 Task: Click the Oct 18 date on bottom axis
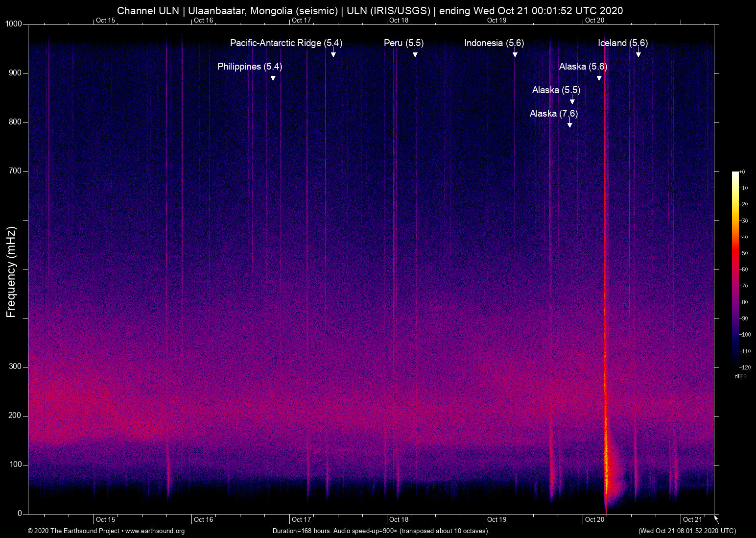pyautogui.click(x=399, y=519)
